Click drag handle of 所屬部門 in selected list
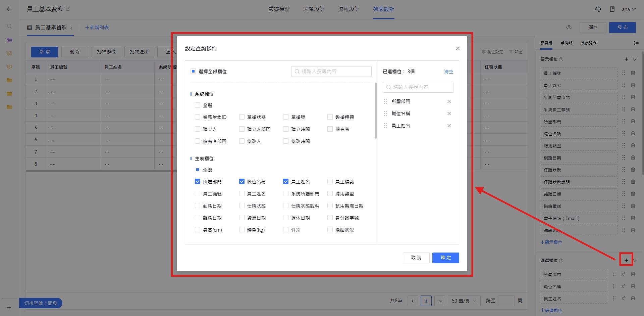Image resolution: width=644 pixels, height=316 pixels. click(x=385, y=101)
